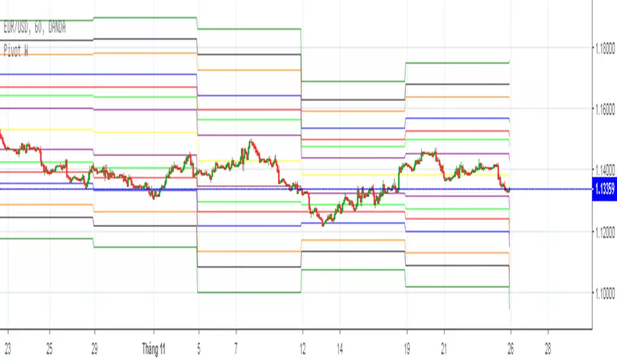Click the EUR/USD, 60, OANDA symbol label

(x=34, y=28)
